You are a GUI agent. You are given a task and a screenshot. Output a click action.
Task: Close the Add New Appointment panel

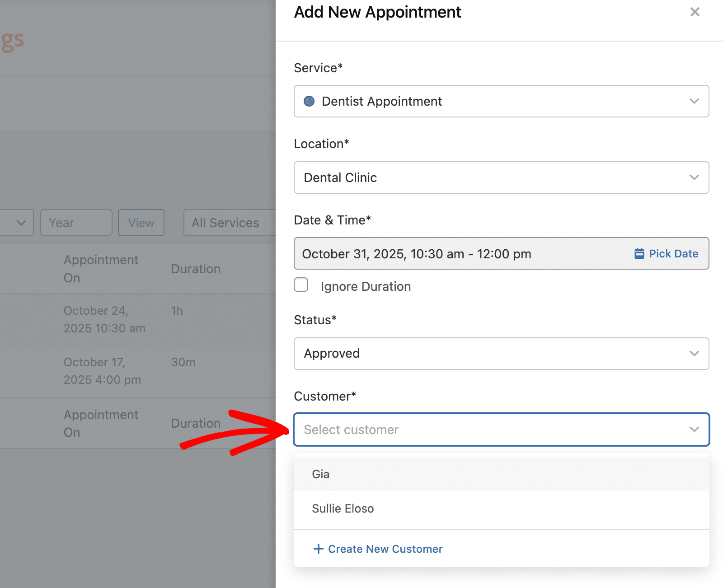tap(695, 12)
